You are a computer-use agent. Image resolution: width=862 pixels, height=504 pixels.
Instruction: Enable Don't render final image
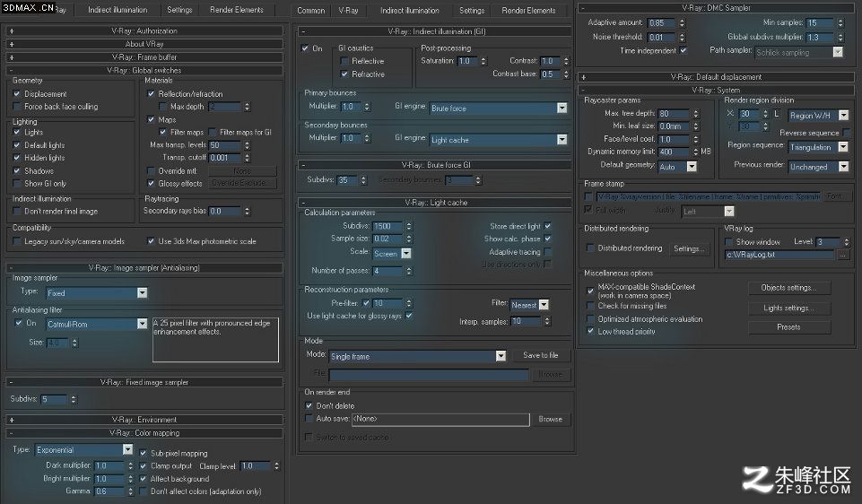point(17,211)
